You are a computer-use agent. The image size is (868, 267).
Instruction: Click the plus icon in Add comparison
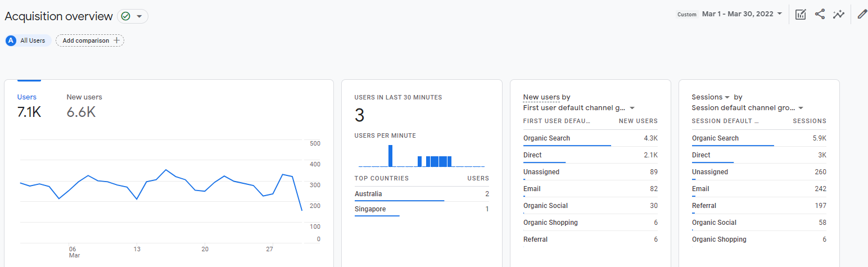pos(117,40)
